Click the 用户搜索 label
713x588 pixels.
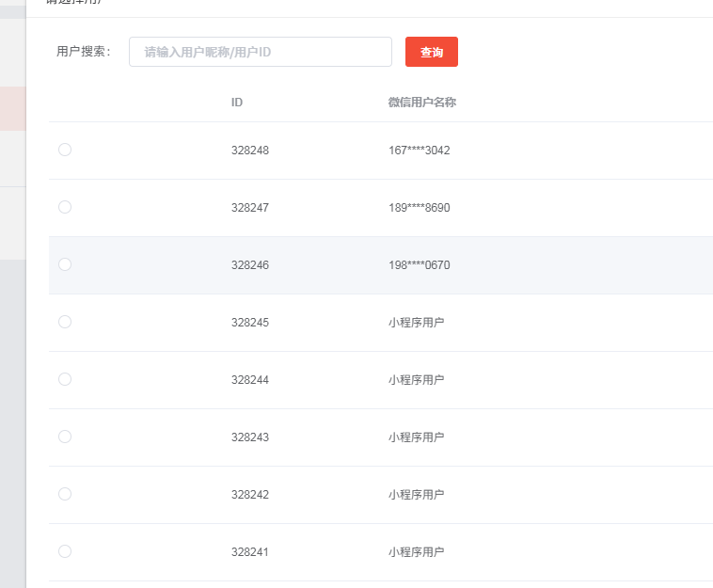[x=84, y=52]
